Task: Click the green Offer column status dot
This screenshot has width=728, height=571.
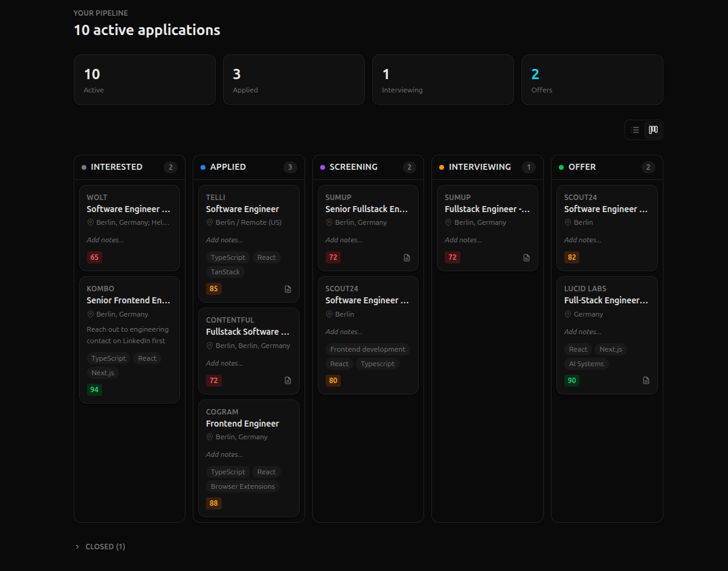Action: tap(561, 167)
